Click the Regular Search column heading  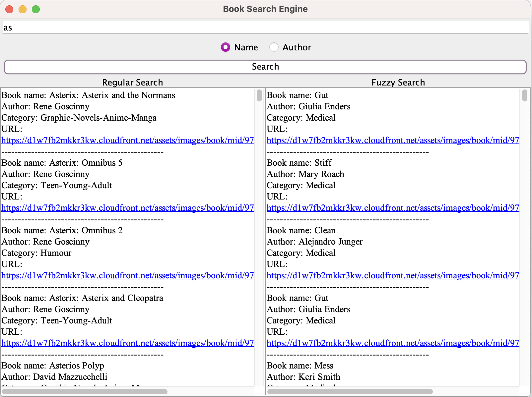133,83
